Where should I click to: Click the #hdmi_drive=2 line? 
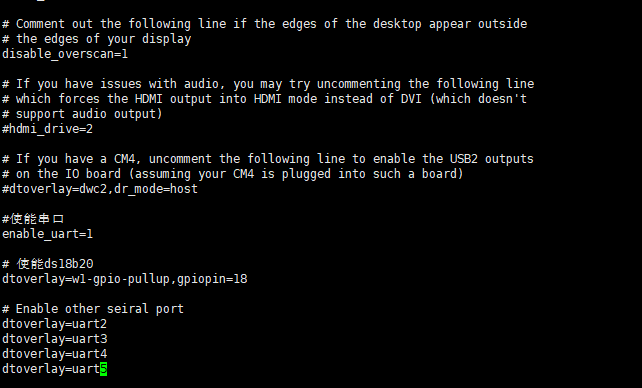click(x=47, y=129)
